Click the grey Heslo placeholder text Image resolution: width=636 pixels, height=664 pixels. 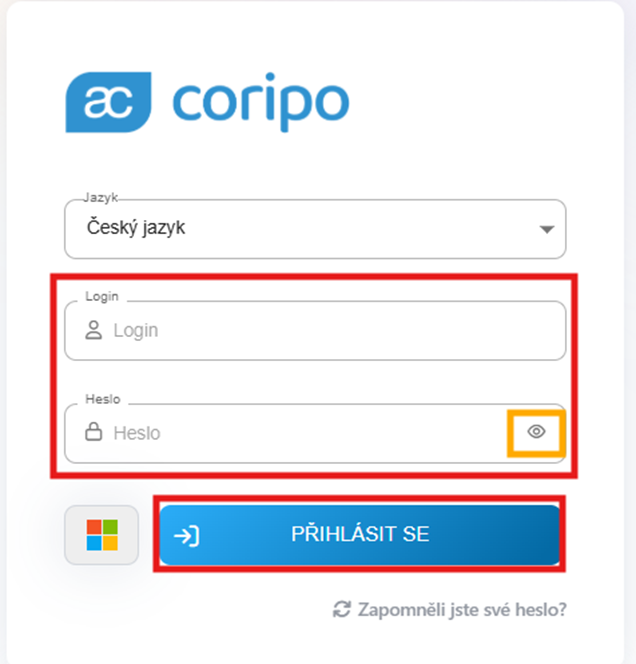click(x=137, y=433)
